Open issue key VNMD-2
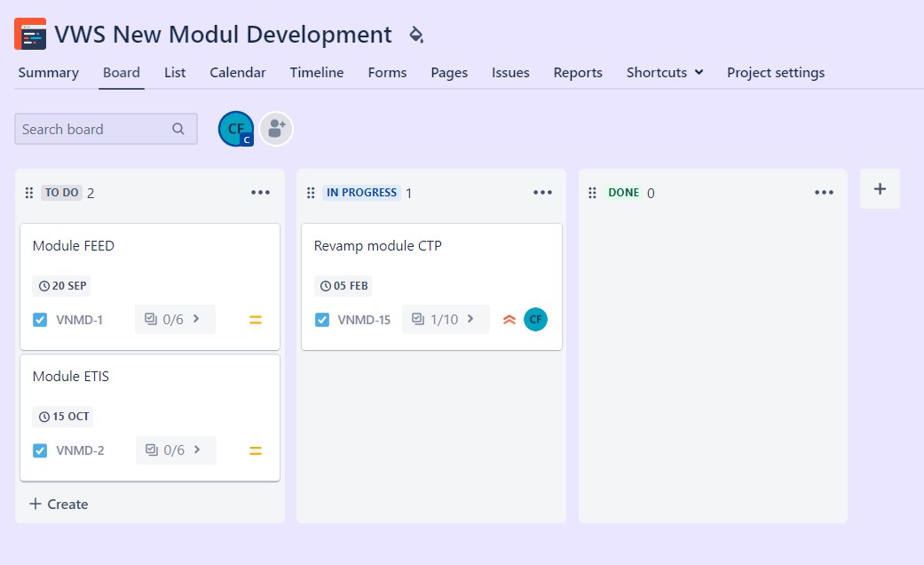The image size is (924, 565). 80,450
